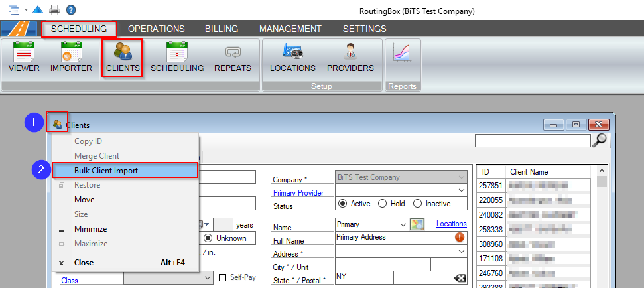
Task: Expand the Primary Provider dropdown
Action: pyautogui.click(x=462, y=191)
